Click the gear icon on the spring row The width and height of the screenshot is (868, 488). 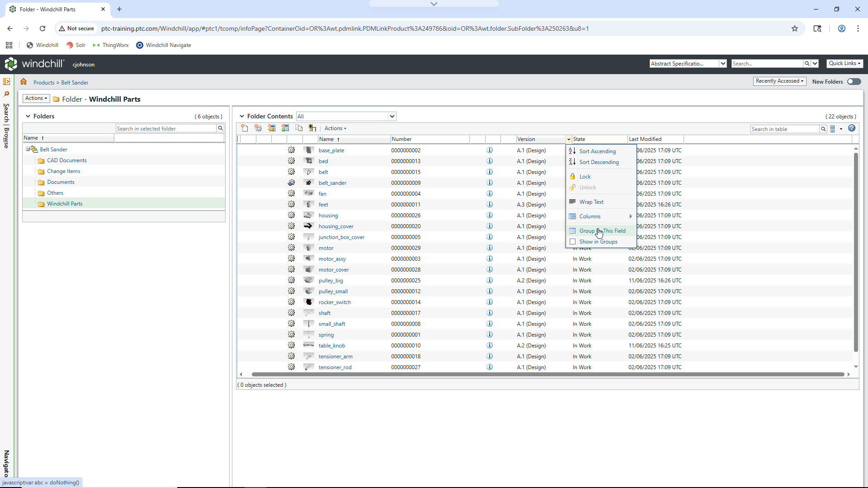pyautogui.click(x=292, y=335)
